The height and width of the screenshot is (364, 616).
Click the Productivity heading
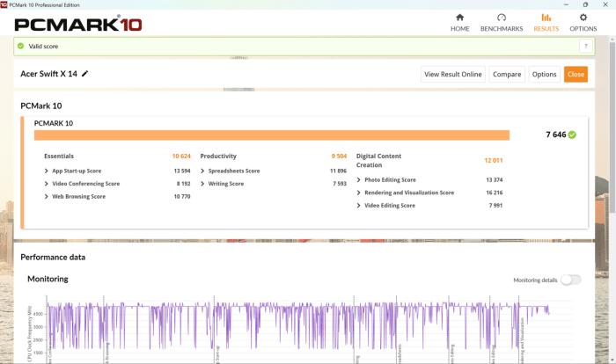(218, 156)
